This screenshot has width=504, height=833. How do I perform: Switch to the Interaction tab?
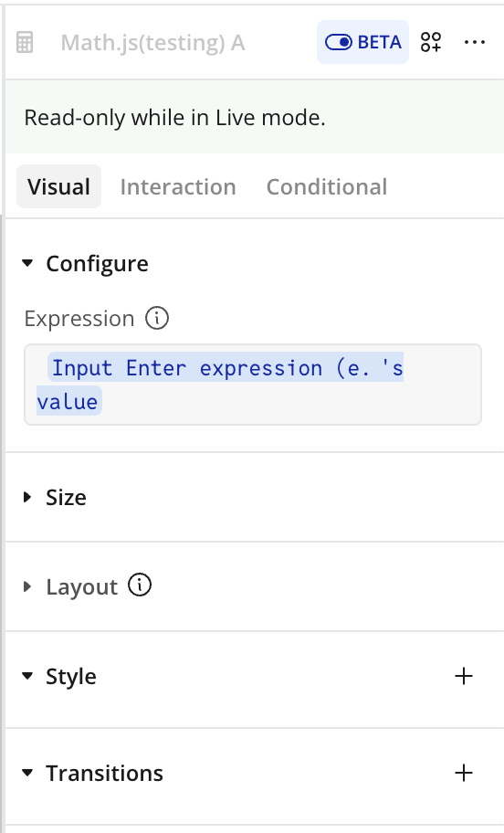[178, 186]
